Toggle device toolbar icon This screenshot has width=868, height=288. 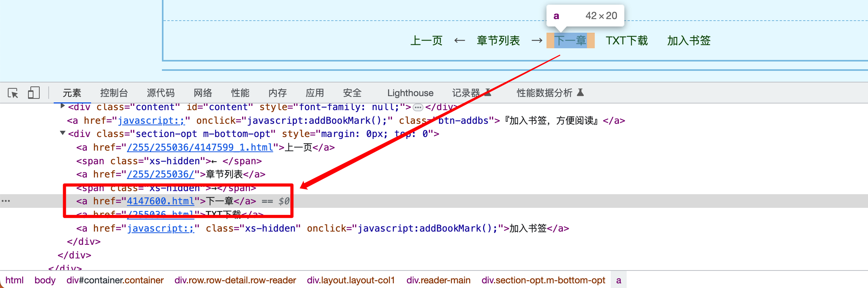[x=33, y=93]
